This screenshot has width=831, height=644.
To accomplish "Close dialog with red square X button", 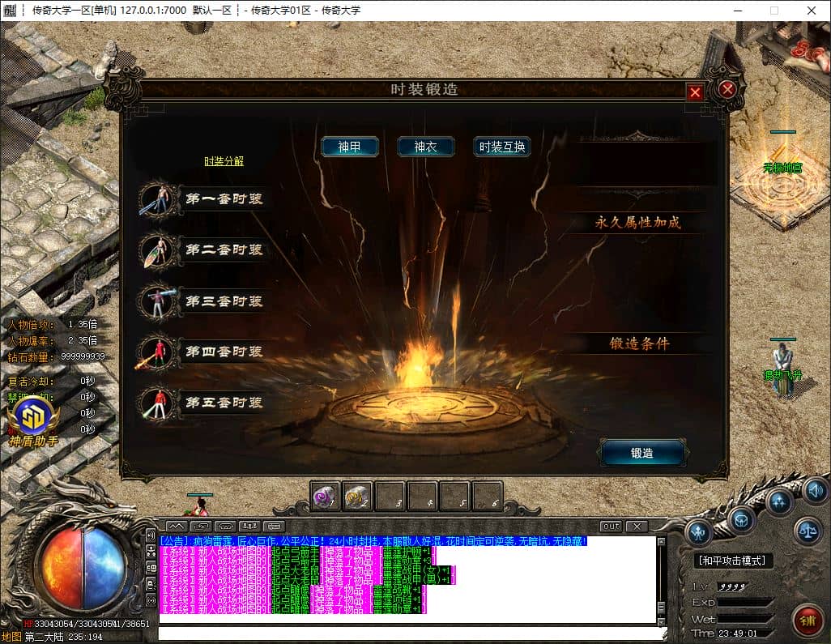I will 695,93.
